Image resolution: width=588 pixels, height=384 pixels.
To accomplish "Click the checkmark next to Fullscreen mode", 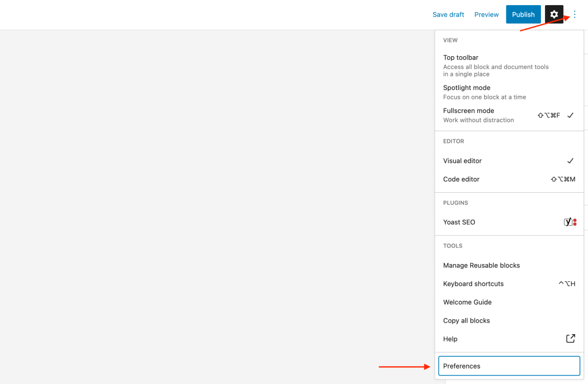I will (570, 115).
